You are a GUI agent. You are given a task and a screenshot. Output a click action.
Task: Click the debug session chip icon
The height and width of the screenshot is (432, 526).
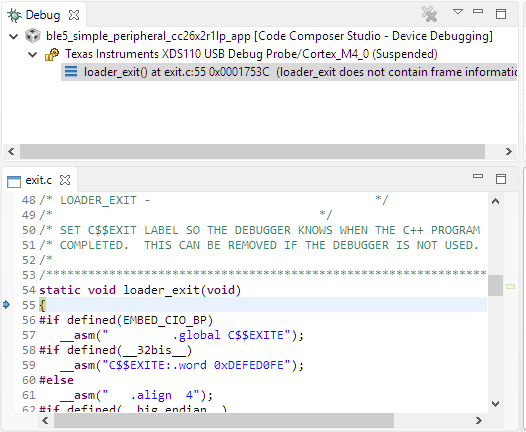(x=33, y=36)
